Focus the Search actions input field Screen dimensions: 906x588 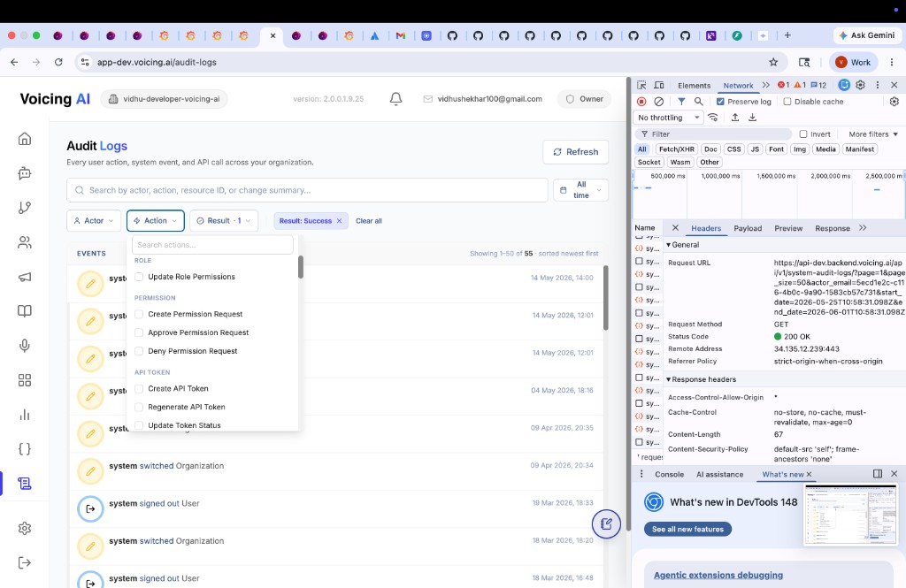coord(212,245)
